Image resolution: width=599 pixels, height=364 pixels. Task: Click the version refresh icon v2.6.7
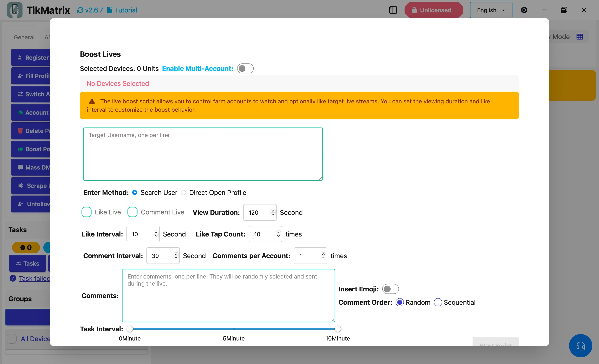80,10
